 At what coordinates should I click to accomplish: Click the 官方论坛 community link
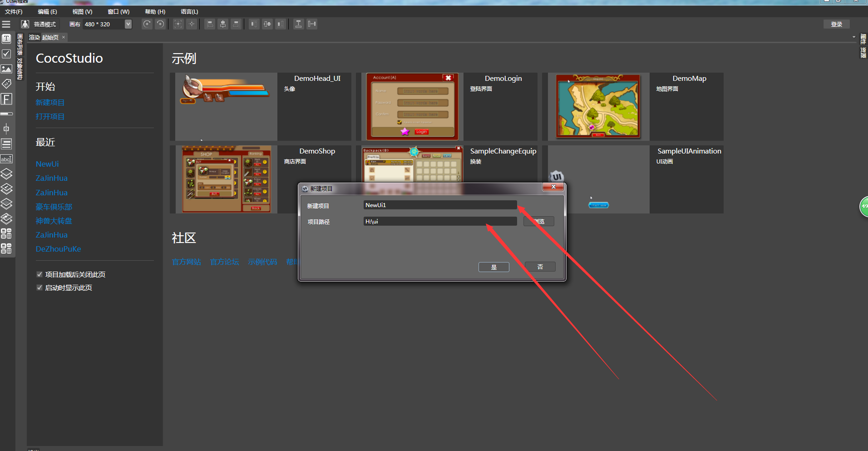pos(224,262)
